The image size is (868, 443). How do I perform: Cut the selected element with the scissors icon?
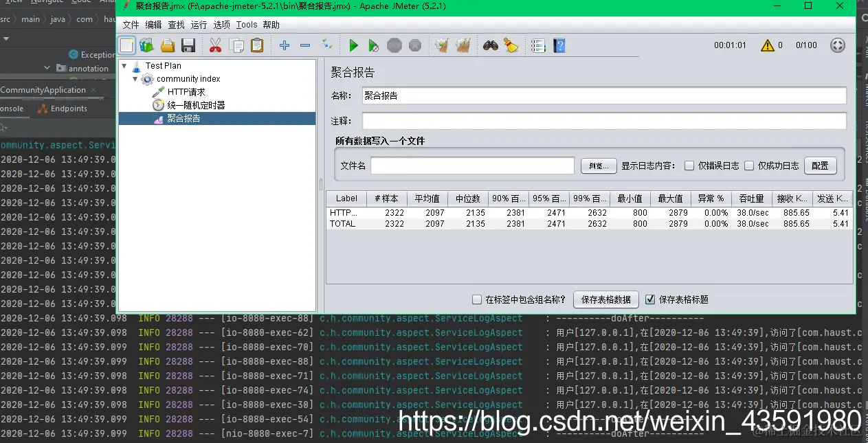tap(215, 45)
